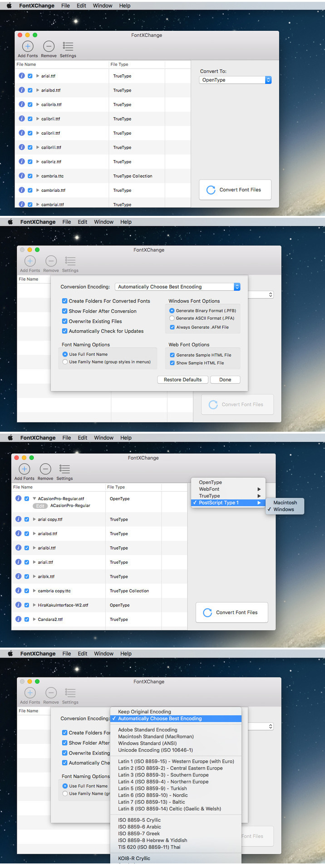Select Generate ASCII Format (.PFA) option

pos(172,318)
